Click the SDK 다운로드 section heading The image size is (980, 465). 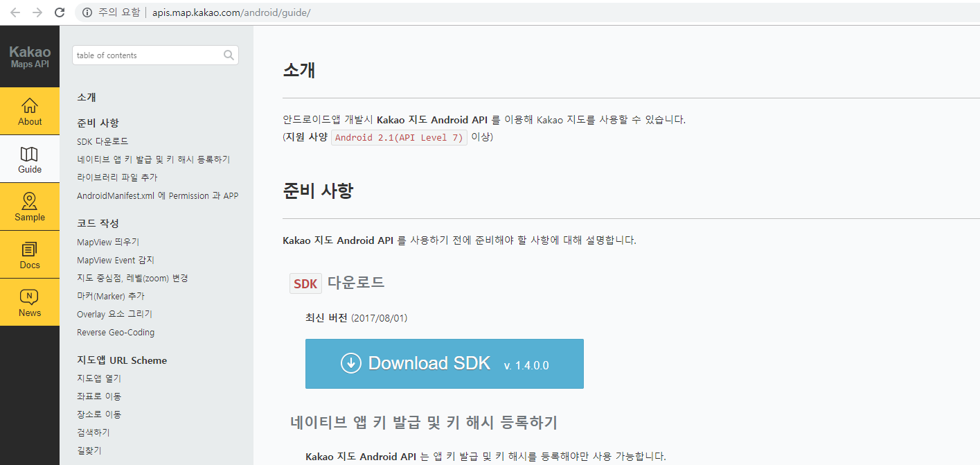click(x=337, y=283)
